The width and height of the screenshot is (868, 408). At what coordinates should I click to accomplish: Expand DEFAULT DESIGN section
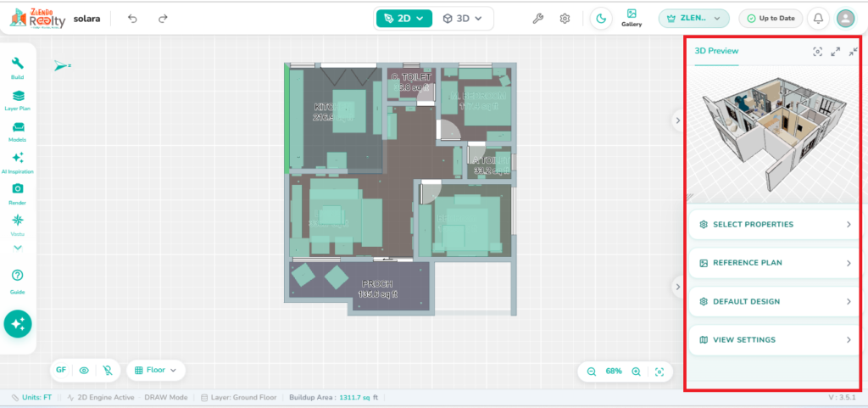[x=773, y=302]
